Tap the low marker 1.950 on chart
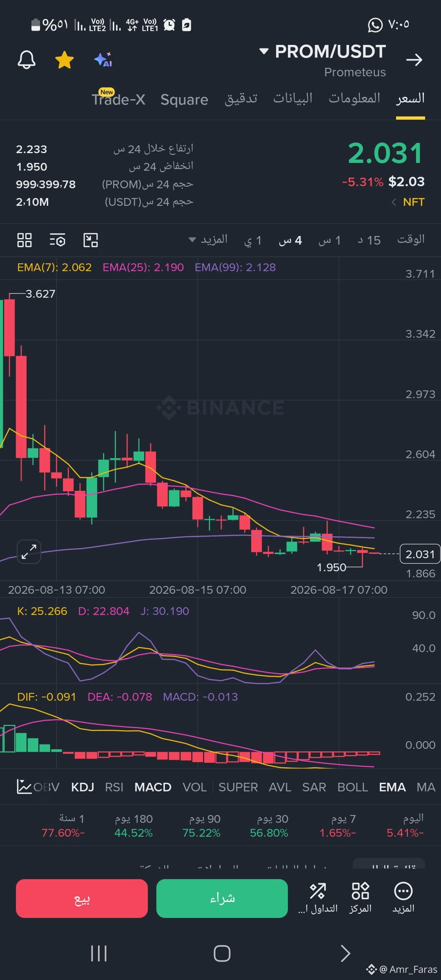The width and height of the screenshot is (441, 980). click(331, 567)
